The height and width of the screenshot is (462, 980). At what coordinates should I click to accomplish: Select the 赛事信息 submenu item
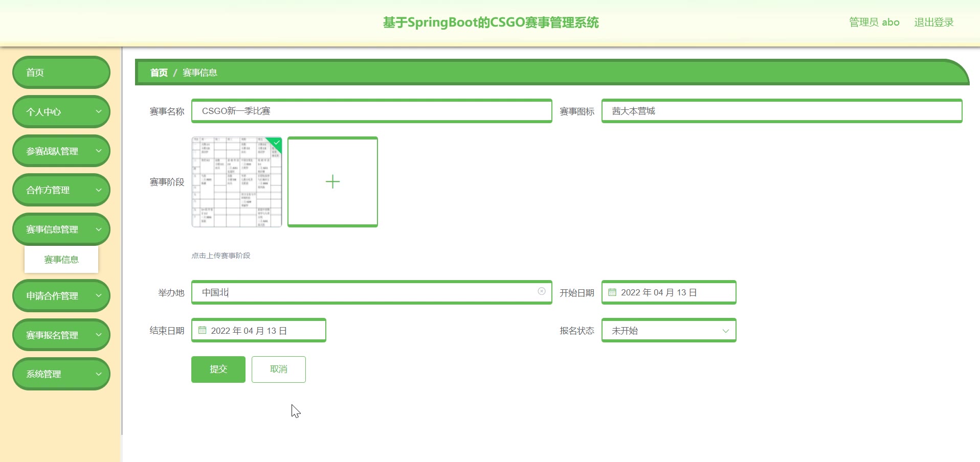point(61,260)
